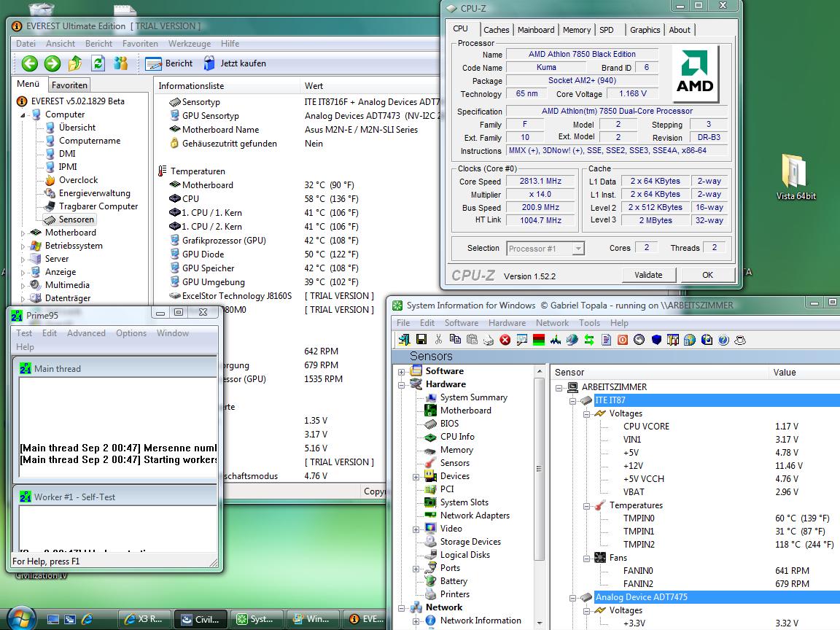The width and height of the screenshot is (840, 630).
Task: Click SIW coffee cup toolbar icon
Action: tap(740, 340)
